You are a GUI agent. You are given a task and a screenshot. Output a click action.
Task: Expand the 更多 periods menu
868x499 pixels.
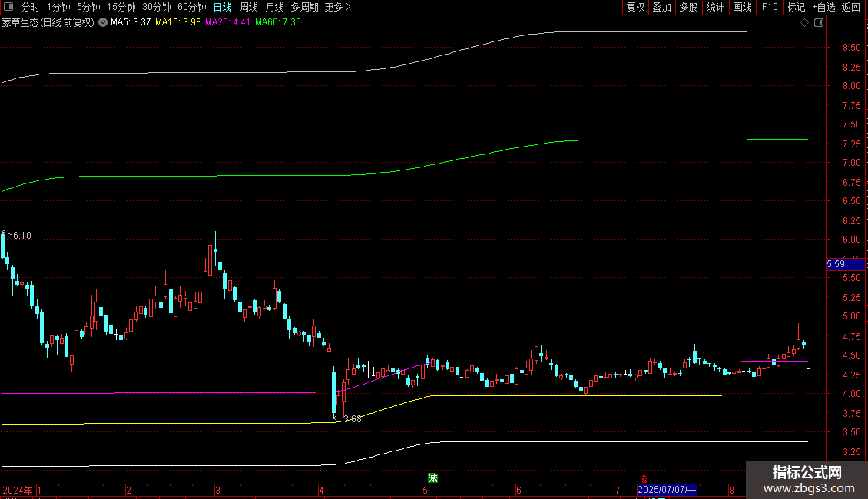point(338,7)
